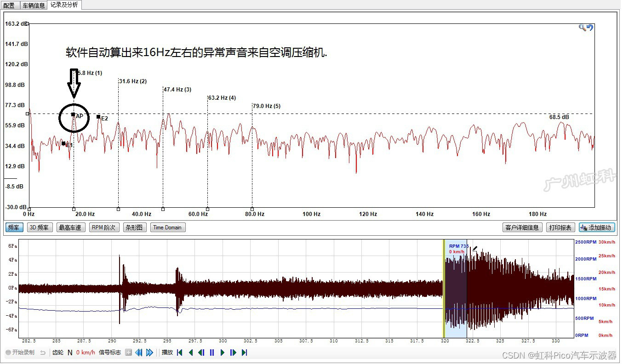623x364 pixels.
Task: Click the waveform spike near 290 seconds
Action: [x=120, y=289]
